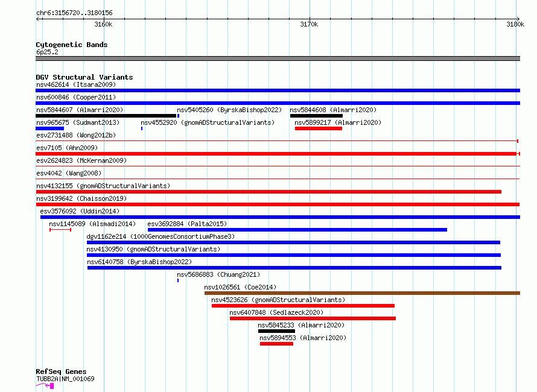Click the 3170k ruler tick label
This screenshot has width=537, height=392.
click(309, 24)
